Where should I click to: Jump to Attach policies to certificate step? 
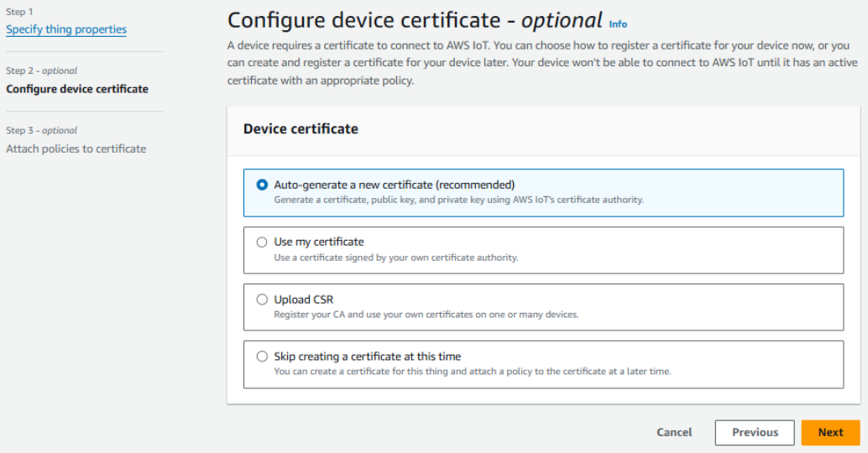[x=76, y=148]
